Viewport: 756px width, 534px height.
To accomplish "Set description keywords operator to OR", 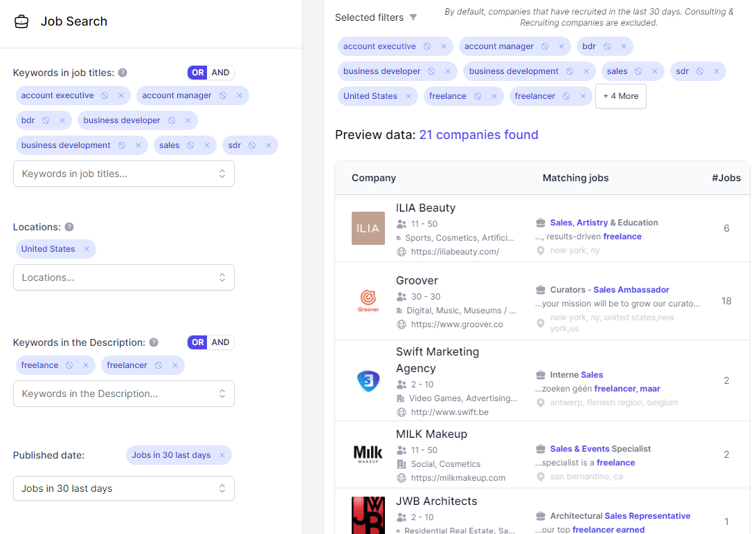I will (x=198, y=342).
